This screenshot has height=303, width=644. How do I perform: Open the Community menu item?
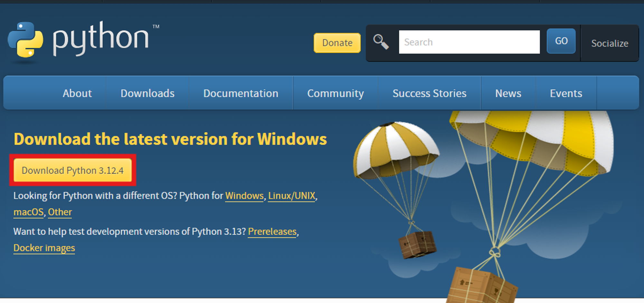click(x=336, y=93)
